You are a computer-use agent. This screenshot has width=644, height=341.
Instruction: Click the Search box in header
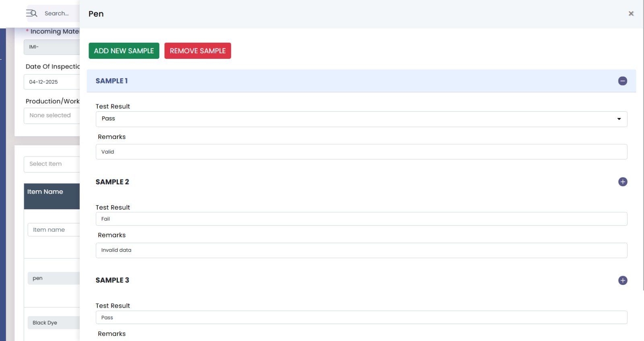pos(58,13)
